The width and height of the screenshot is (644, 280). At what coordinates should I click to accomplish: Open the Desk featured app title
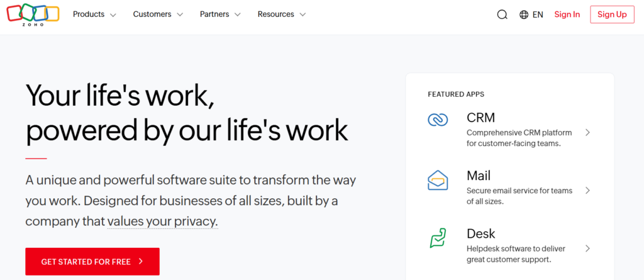tap(481, 233)
